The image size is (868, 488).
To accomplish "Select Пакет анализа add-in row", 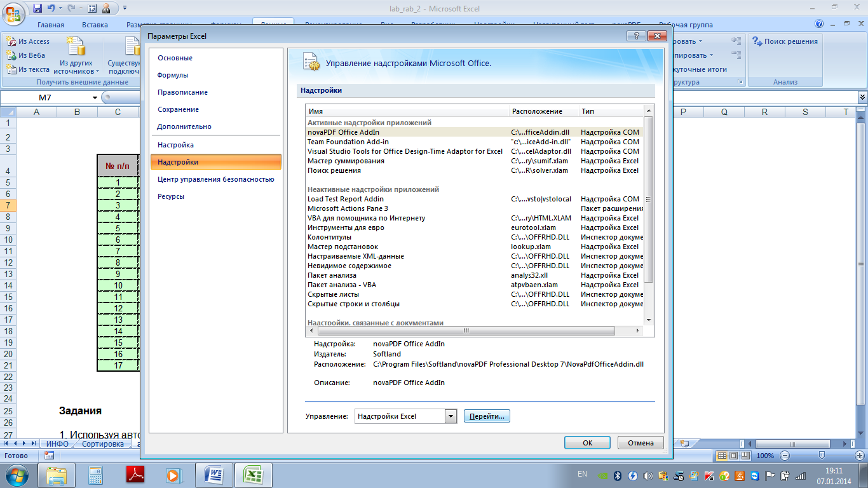I will coord(474,275).
